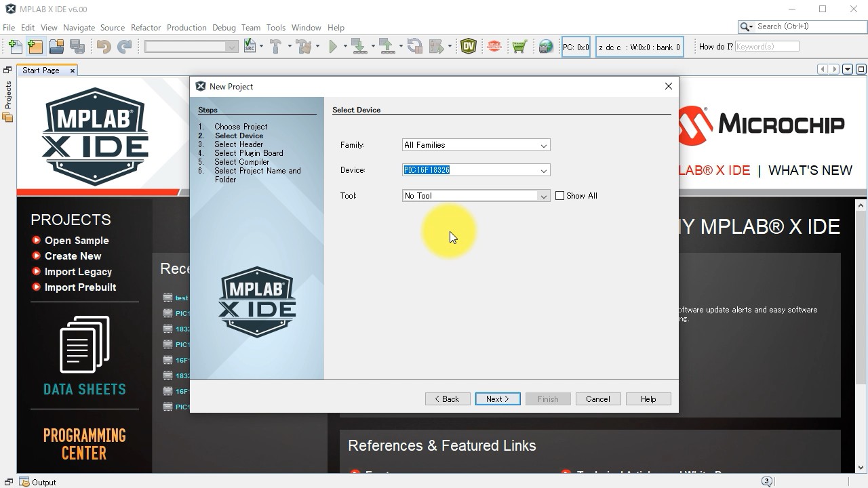This screenshot has height=488, width=868.
Task: Click the Import Legacy link
Action: [x=78, y=272]
